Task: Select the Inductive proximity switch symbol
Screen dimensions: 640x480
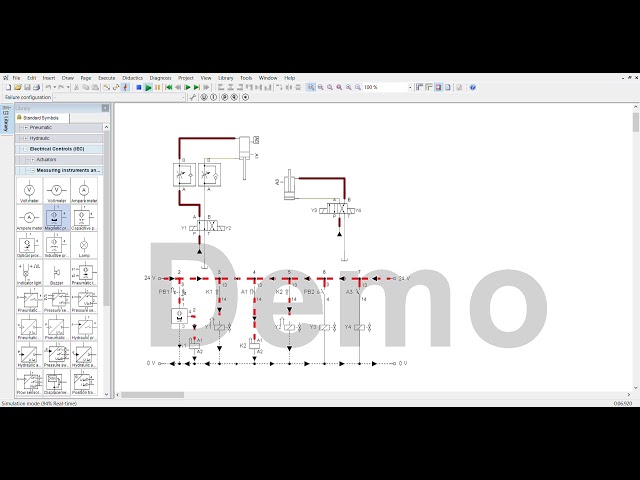Action: (x=56, y=245)
